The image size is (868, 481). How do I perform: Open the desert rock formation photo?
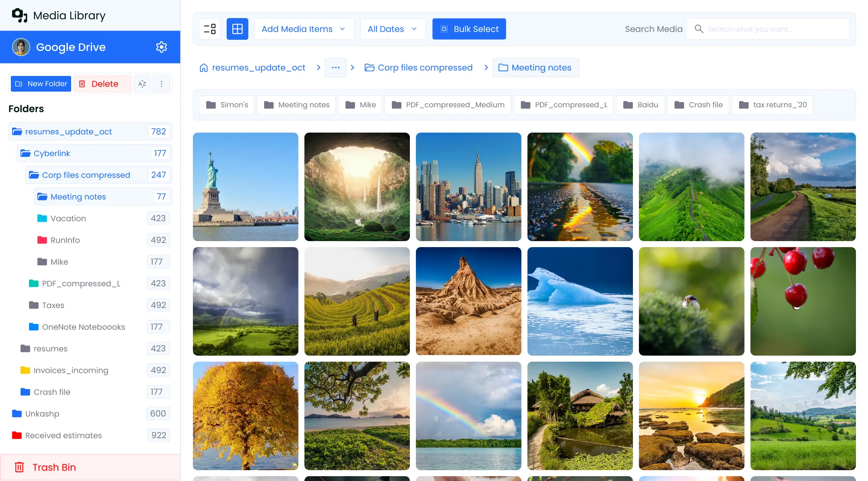point(469,301)
